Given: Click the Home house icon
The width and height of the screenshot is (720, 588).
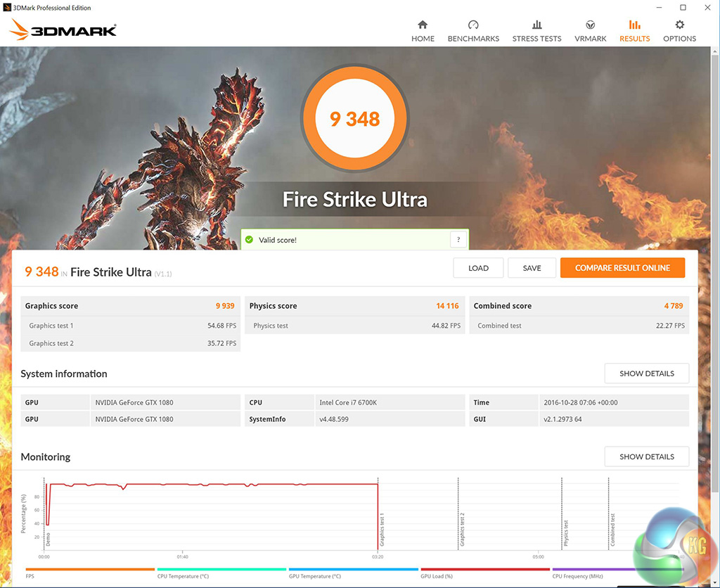Looking at the screenshot, I should (x=423, y=25).
